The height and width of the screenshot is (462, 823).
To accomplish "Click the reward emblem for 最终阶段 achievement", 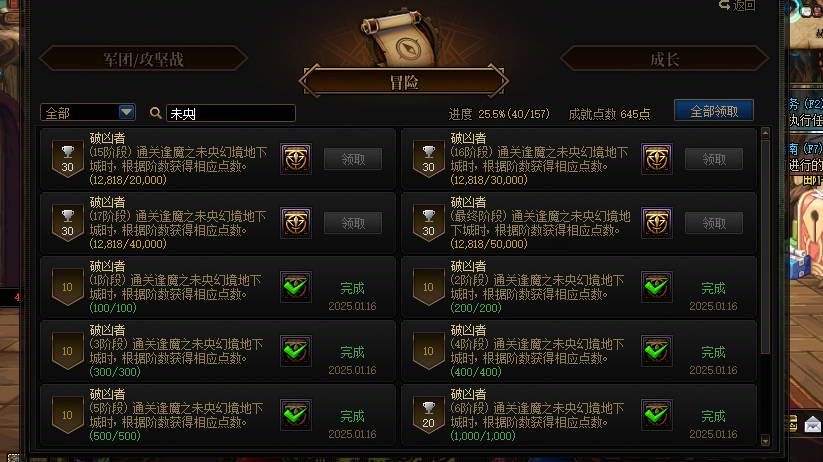I will [x=657, y=223].
